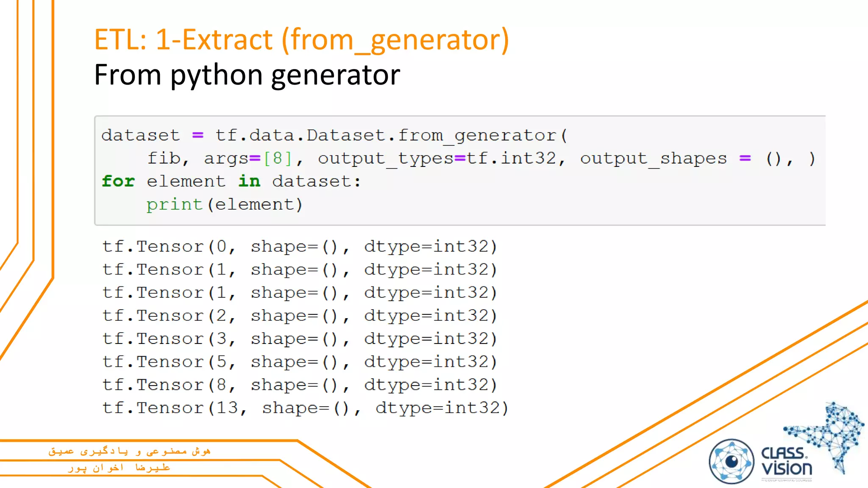Click the CLASS VISION logo text
Screen dimensions: 868x488
[786, 461]
